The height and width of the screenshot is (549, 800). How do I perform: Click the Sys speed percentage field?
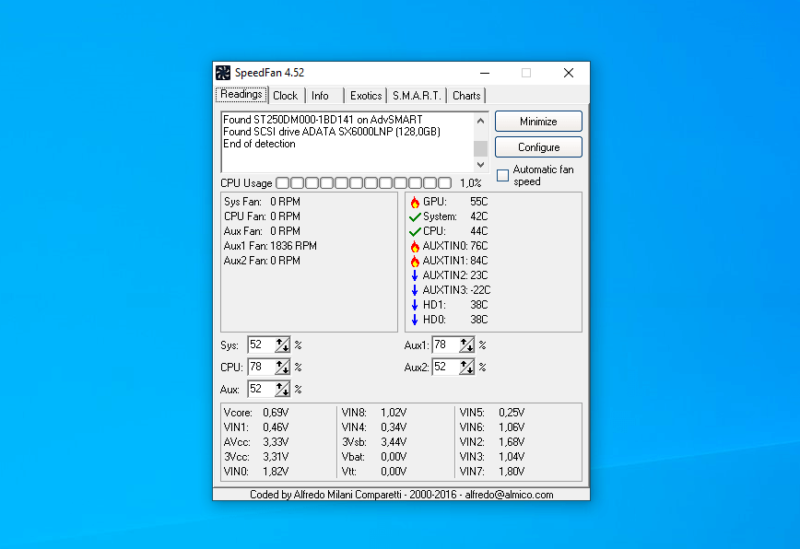pyautogui.click(x=261, y=345)
